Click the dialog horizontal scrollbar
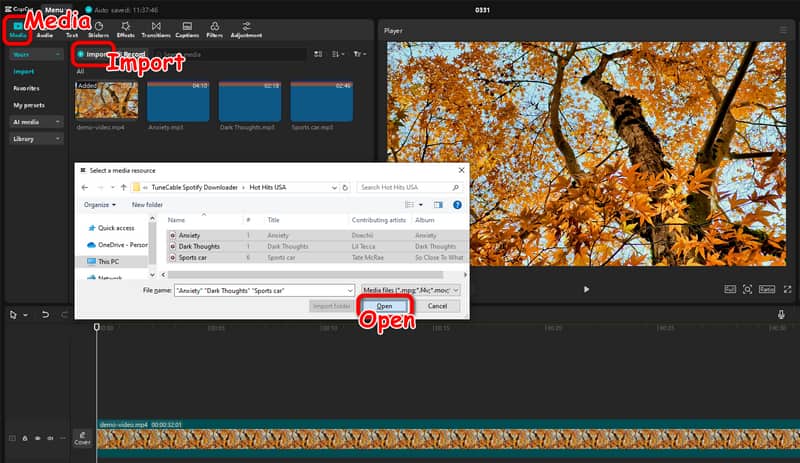The image size is (800, 463). click(306, 275)
